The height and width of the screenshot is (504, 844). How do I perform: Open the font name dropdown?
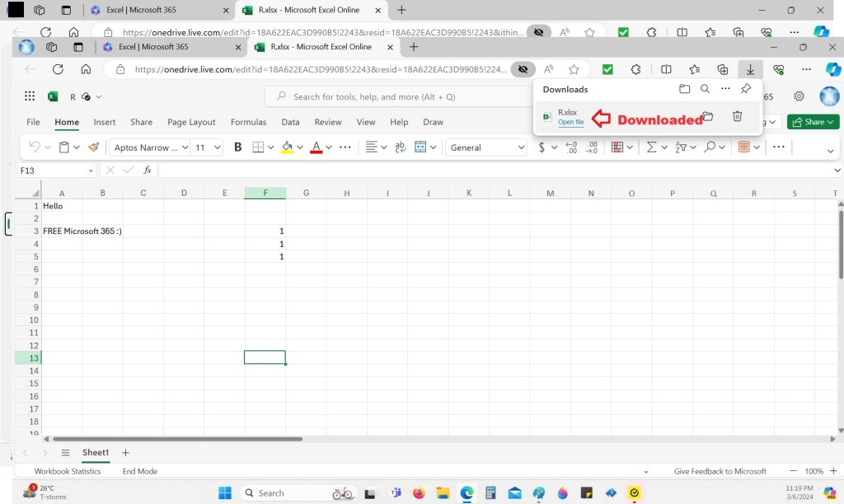coord(148,147)
